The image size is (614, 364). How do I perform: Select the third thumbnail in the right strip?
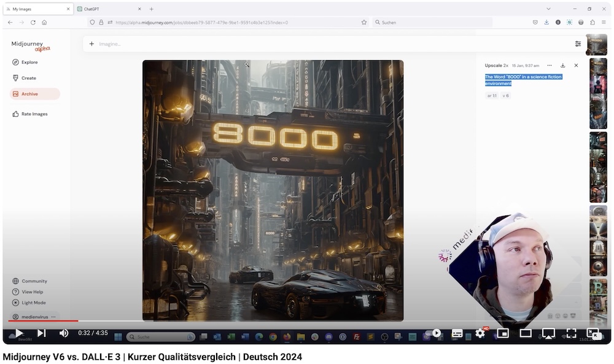(x=598, y=167)
